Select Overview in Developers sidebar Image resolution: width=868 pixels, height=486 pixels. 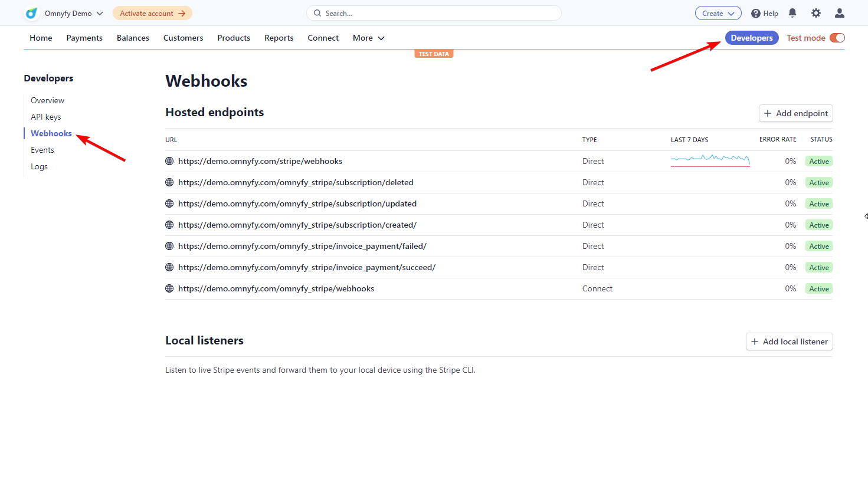click(47, 100)
